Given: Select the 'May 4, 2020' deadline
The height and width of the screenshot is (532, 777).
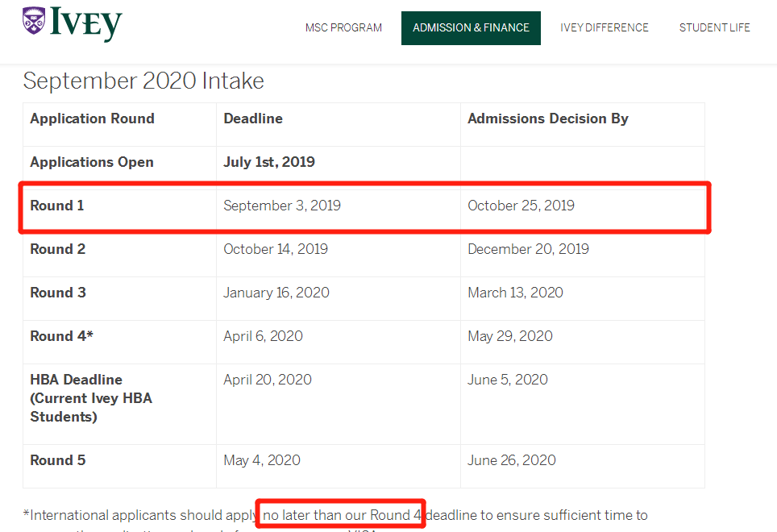Looking at the screenshot, I should point(262,461).
